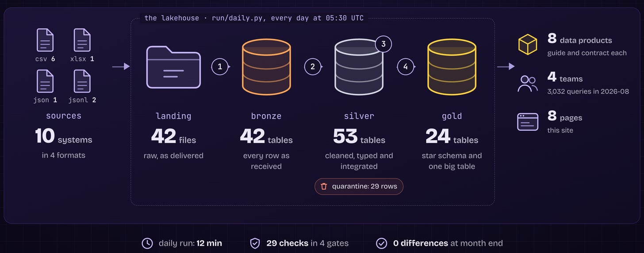Click the shield icon next to 29 checks

click(255, 243)
